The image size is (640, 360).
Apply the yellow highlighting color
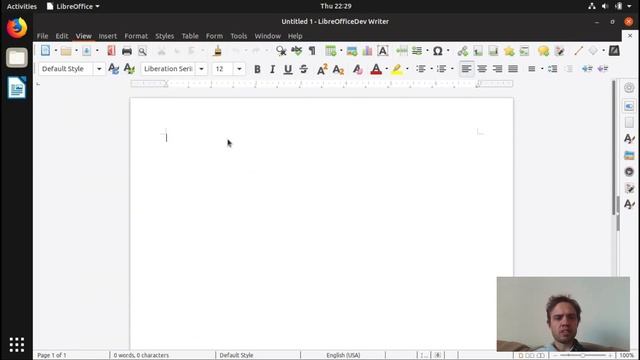coord(396,69)
